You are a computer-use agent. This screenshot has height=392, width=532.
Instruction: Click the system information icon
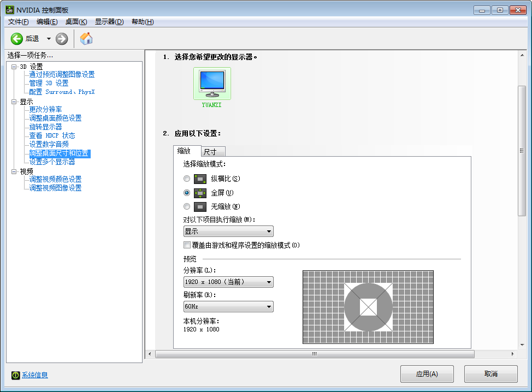pyautogui.click(x=16, y=375)
